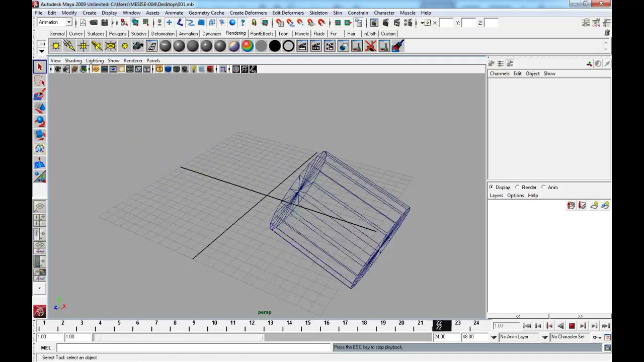Screen dimensions: 644x362
Task: Click the MEL command input field
Action: [193, 347]
